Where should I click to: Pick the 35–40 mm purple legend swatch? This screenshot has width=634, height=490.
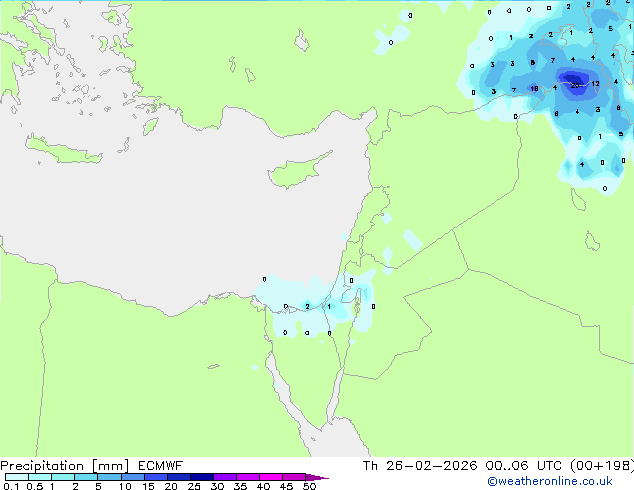coord(248,477)
